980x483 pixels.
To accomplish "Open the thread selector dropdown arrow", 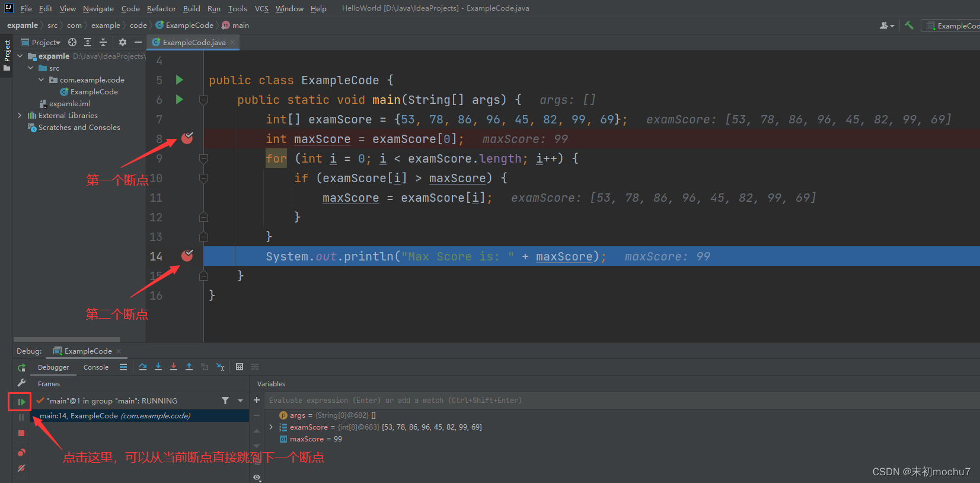I will tap(240, 401).
